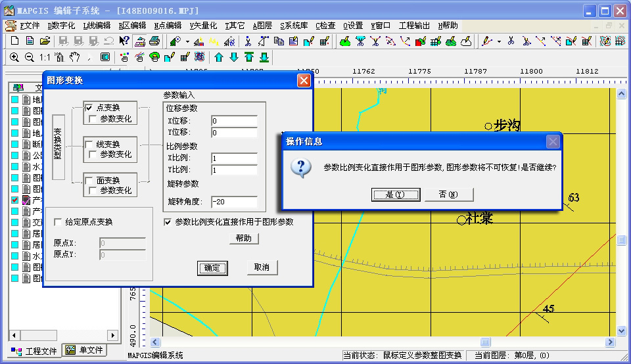The width and height of the screenshot is (631, 364).
Task: Open the R区编辑 menu
Action: (x=132, y=26)
